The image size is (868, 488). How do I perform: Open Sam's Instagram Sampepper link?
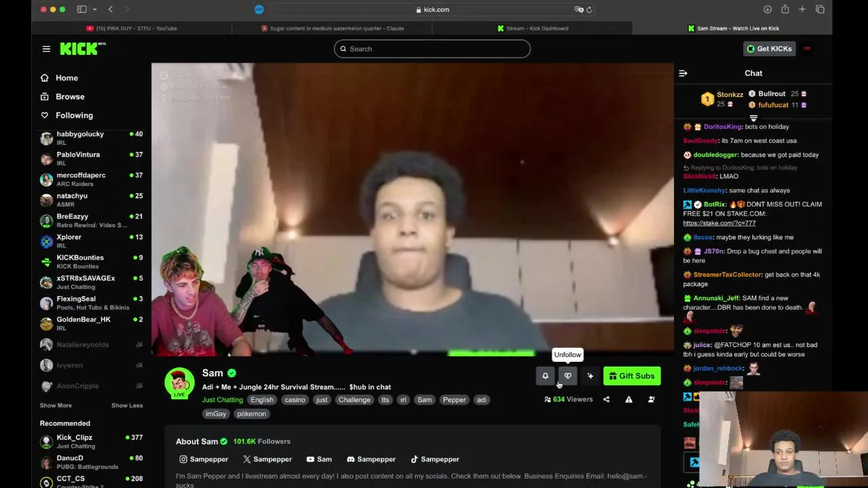pos(203,460)
